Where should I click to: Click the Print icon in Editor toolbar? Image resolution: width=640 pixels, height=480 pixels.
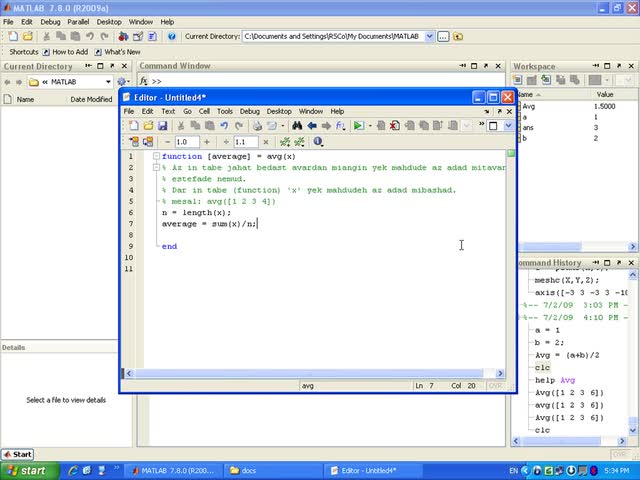[257, 126]
